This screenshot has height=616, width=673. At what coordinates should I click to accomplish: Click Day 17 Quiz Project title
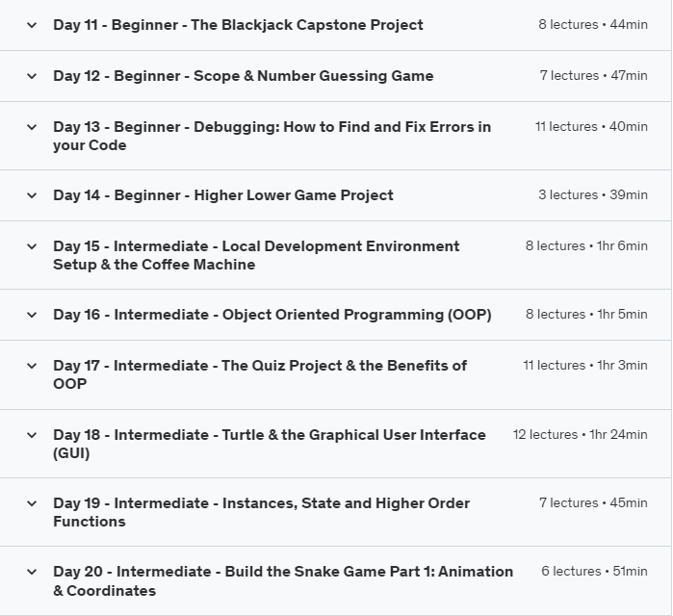click(260, 374)
